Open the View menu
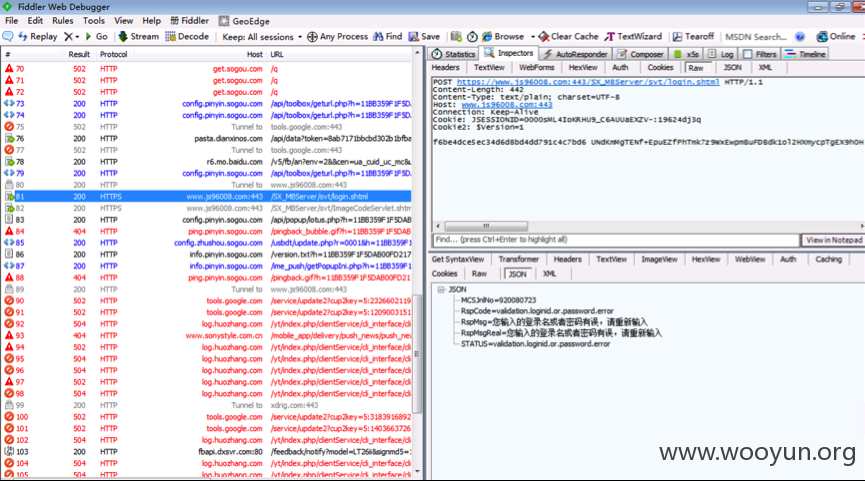The width and height of the screenshot is (865, 481). coord(124,21)
